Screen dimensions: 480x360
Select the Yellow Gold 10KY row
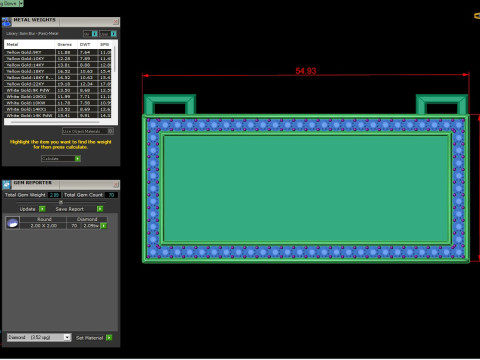pyautogui.click(x=58, y=59)
